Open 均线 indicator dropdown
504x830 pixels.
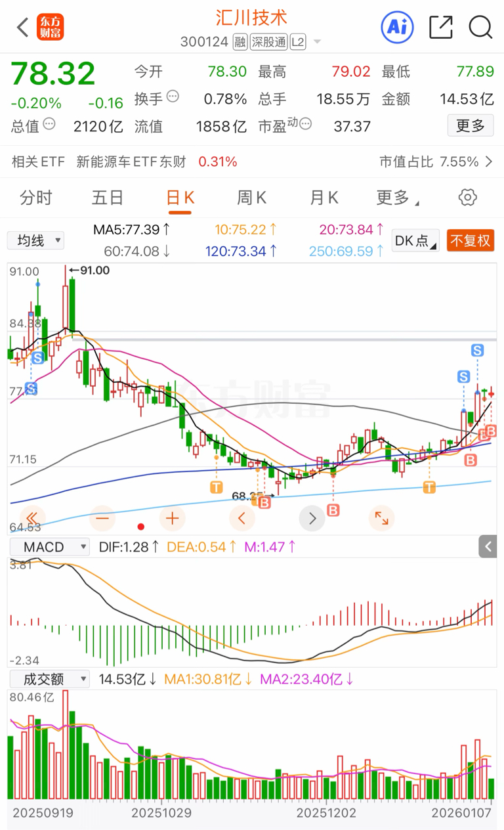[36, 240]
